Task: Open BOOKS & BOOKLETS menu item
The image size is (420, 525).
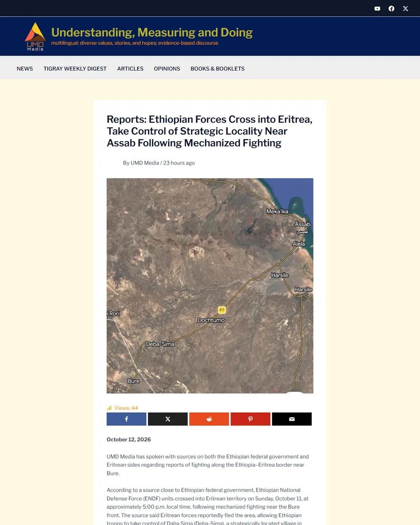Action: 218,68
